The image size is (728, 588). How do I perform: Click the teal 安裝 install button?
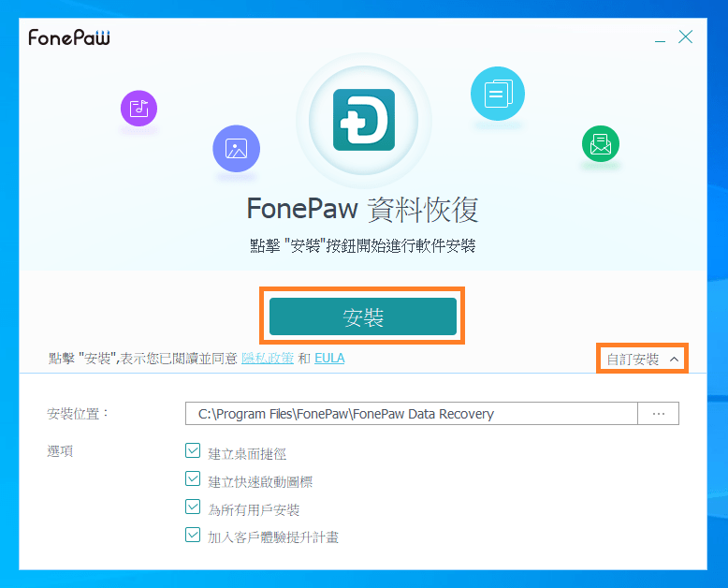tap(363, 316)
